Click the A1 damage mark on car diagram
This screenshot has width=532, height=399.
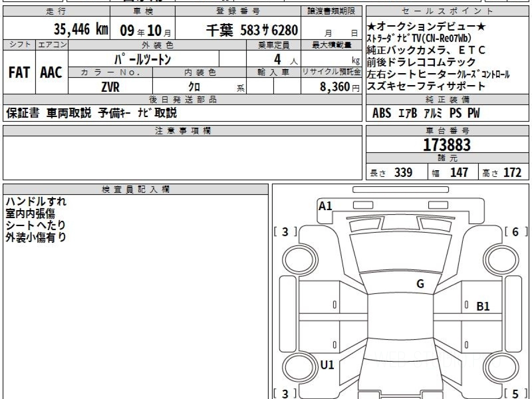(x=325, y=206)
